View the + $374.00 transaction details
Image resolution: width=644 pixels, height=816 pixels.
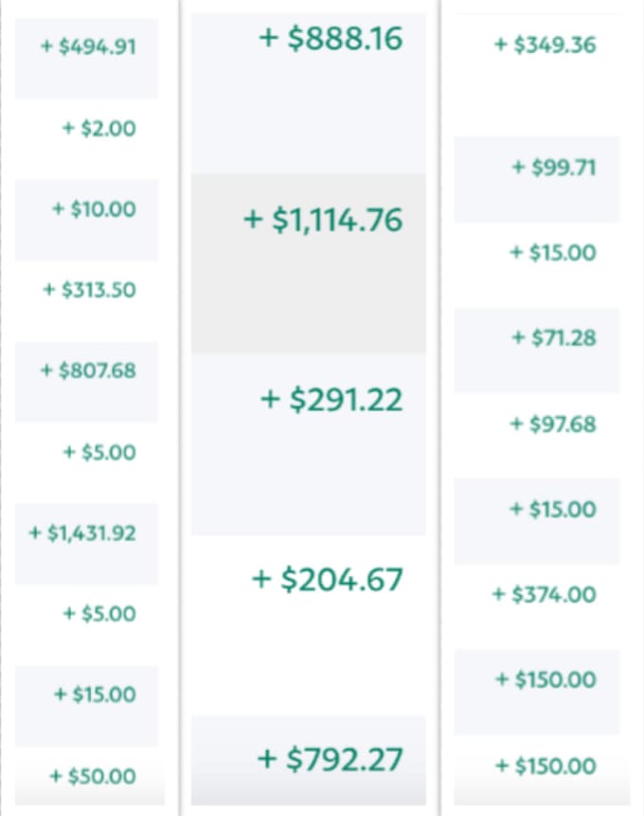tap(545, 594)
